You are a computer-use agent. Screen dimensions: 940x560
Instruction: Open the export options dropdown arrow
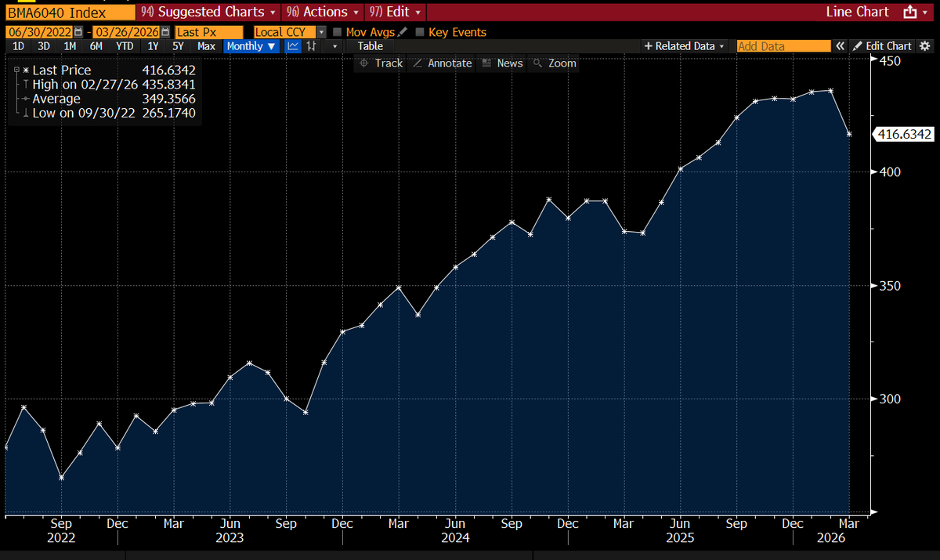pyautogui.click(x=925, y=12)
